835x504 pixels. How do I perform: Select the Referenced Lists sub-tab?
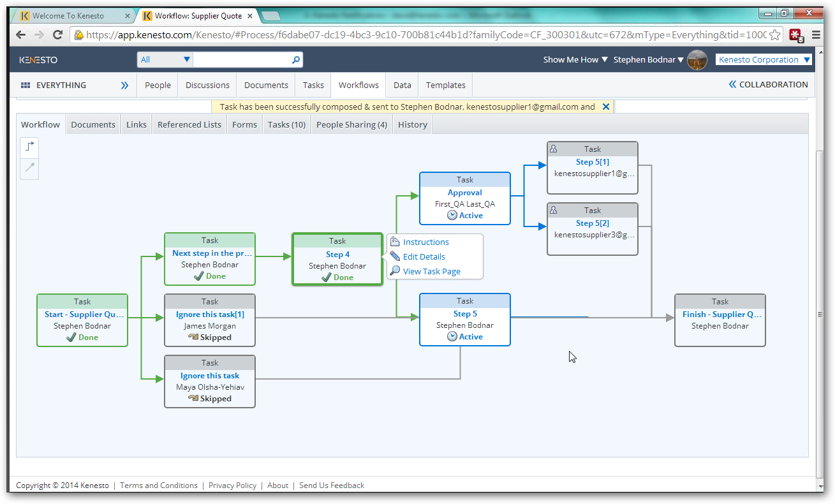tap(189, 124)
